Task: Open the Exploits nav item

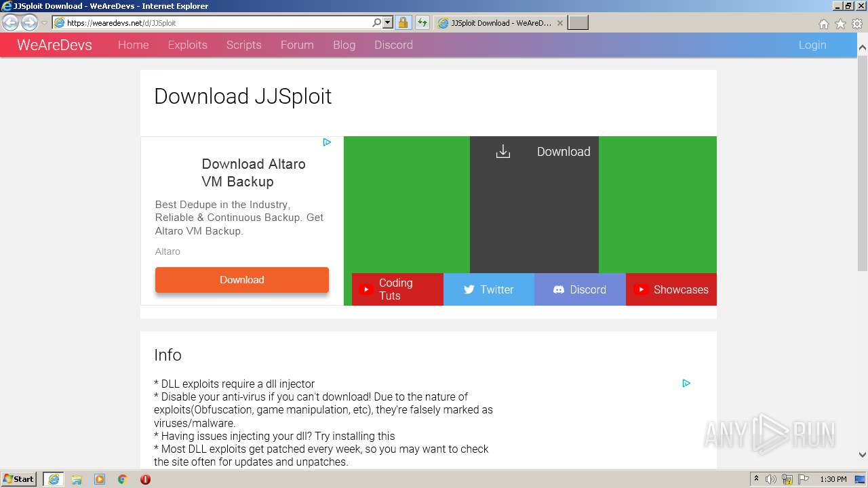Action: click(187, 45)
